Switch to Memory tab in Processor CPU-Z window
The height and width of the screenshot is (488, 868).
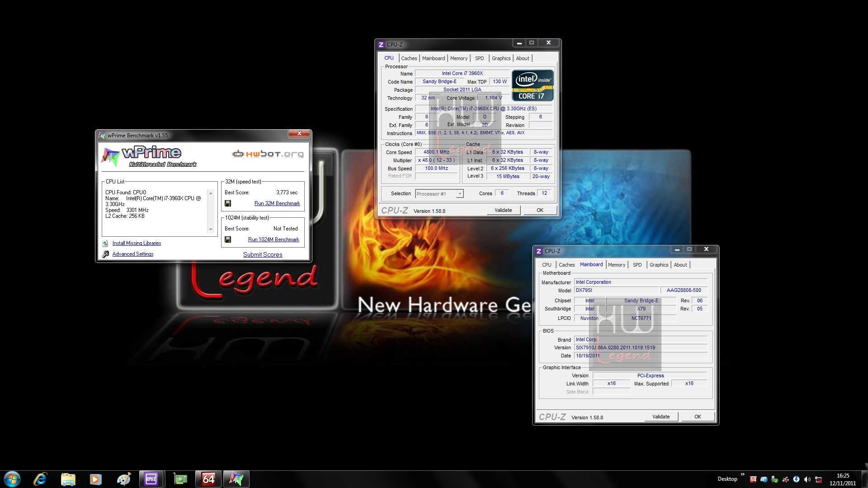tap(459, 58)
